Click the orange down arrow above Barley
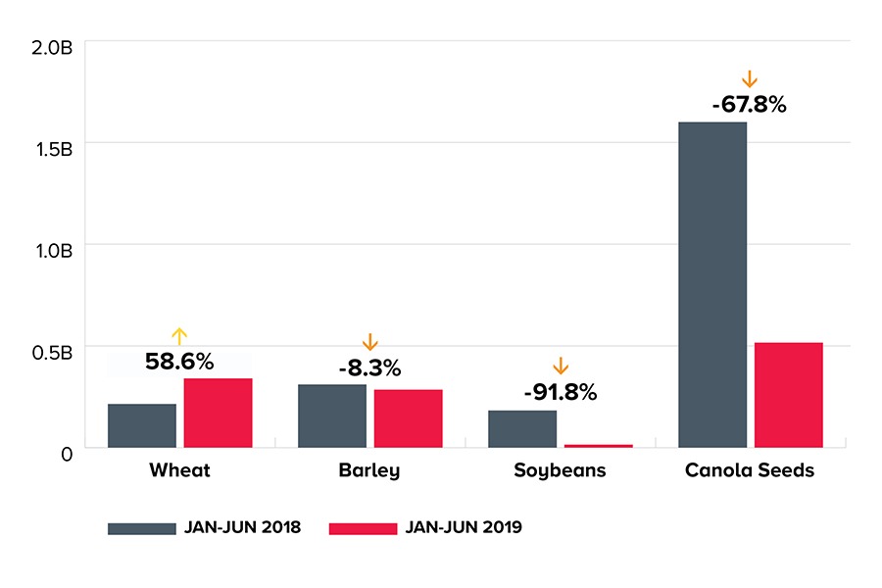 click(x=369, y=342)
